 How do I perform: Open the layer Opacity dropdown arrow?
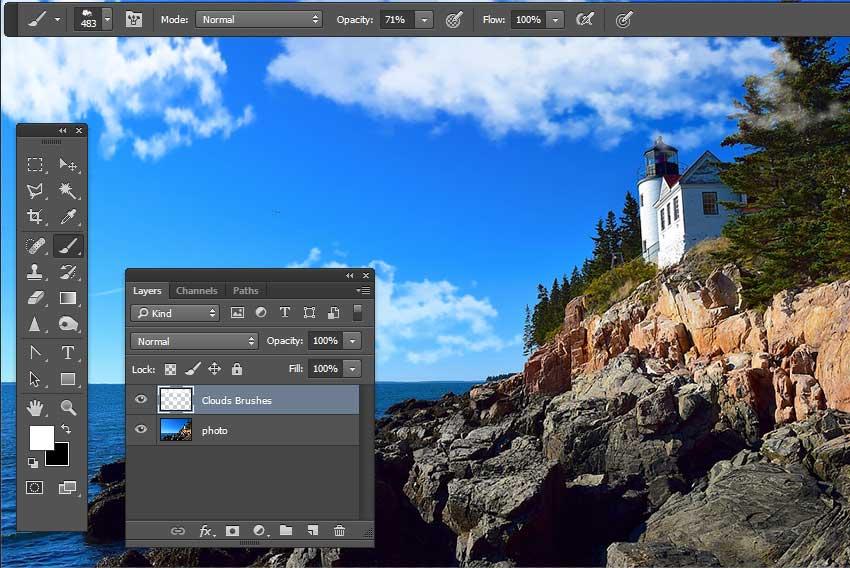click(x=352, y=341)
